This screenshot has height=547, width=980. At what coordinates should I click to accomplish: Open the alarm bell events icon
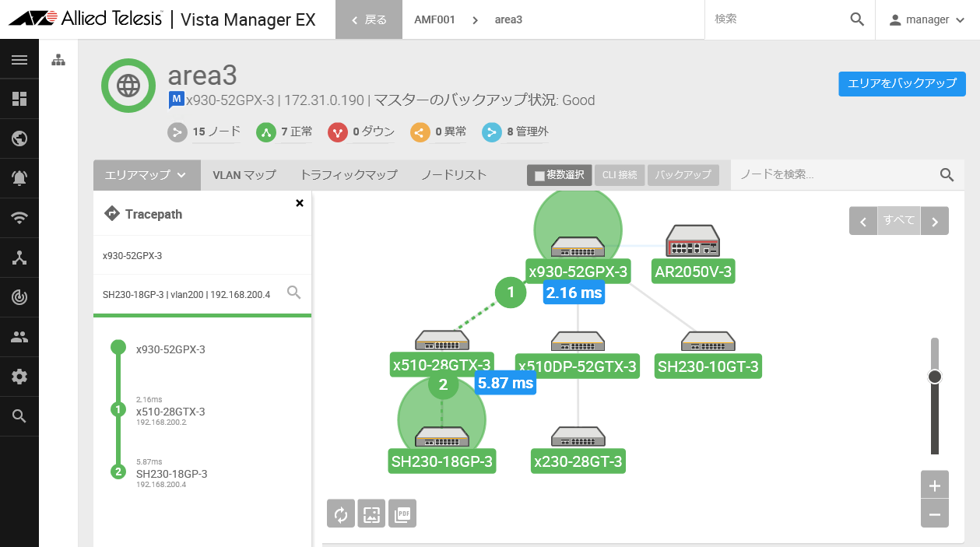pyautogui.click(x=19, y=178)
